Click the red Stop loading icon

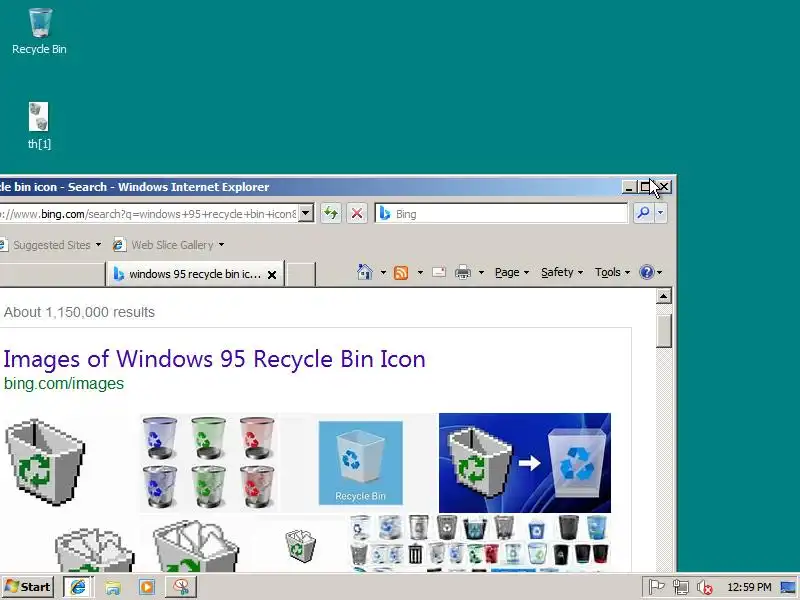357,213
